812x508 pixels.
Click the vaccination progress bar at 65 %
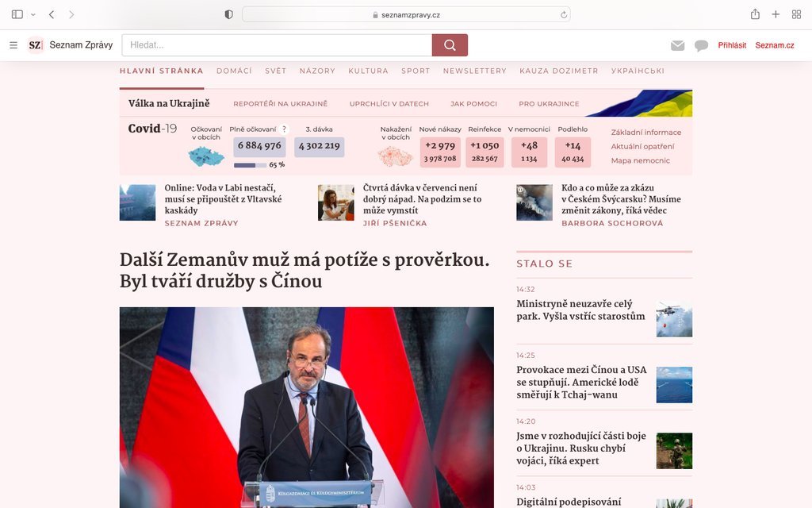point(250,165)
